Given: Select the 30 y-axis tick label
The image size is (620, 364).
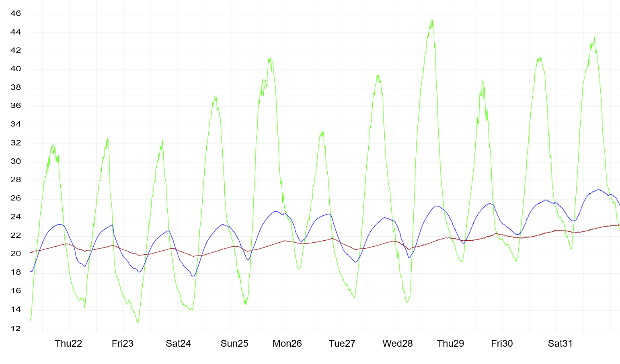Looking at the screenshot, I should click(16, 162).
